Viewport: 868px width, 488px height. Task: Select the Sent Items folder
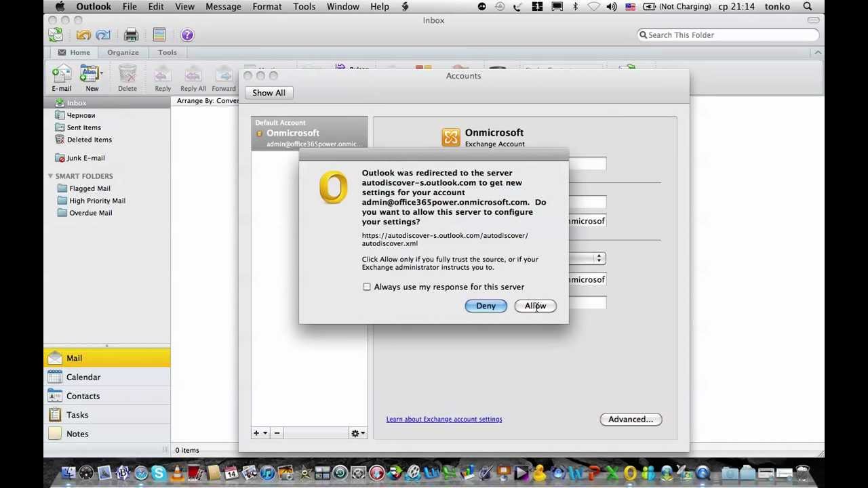(107, 127)
